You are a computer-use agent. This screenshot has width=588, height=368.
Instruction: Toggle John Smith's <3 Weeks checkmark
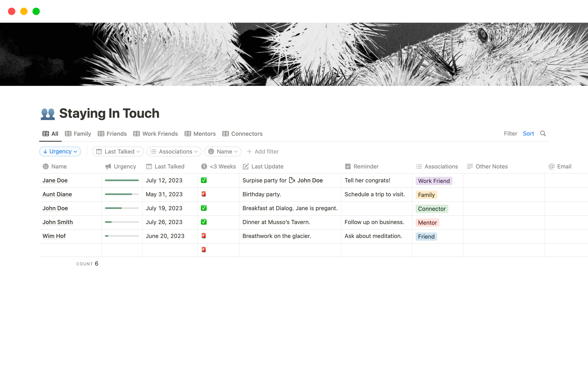204,222
